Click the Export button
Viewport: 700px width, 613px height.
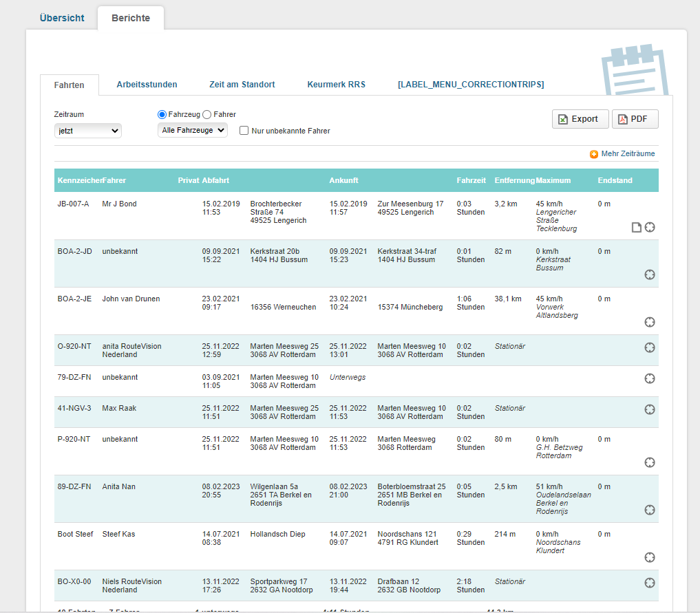click(580, 119)
